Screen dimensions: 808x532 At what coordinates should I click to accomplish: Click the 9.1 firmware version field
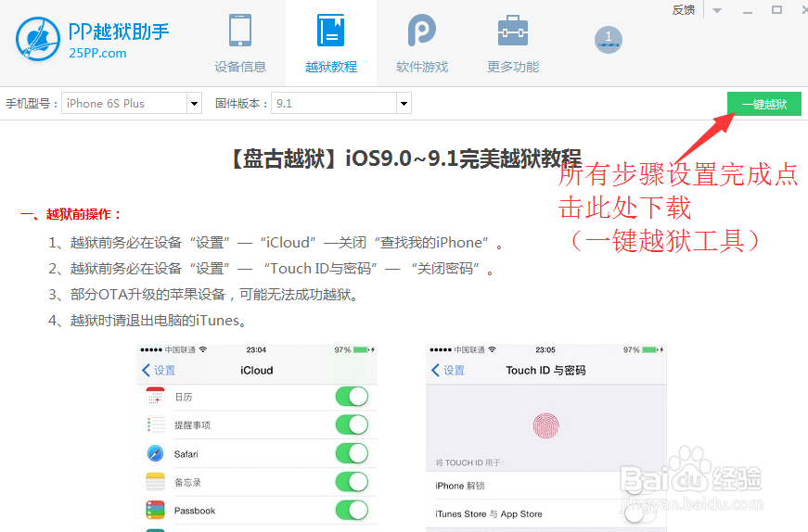click(x=334, y=103)
